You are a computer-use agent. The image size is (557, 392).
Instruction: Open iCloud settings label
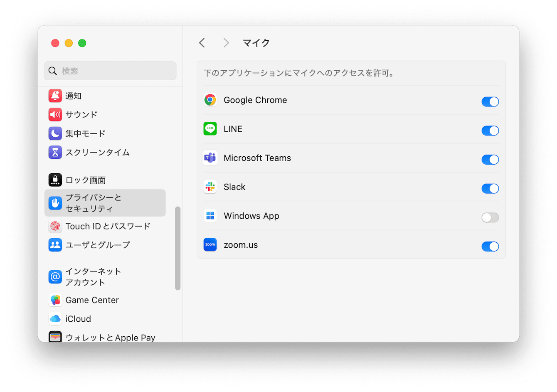78,319
